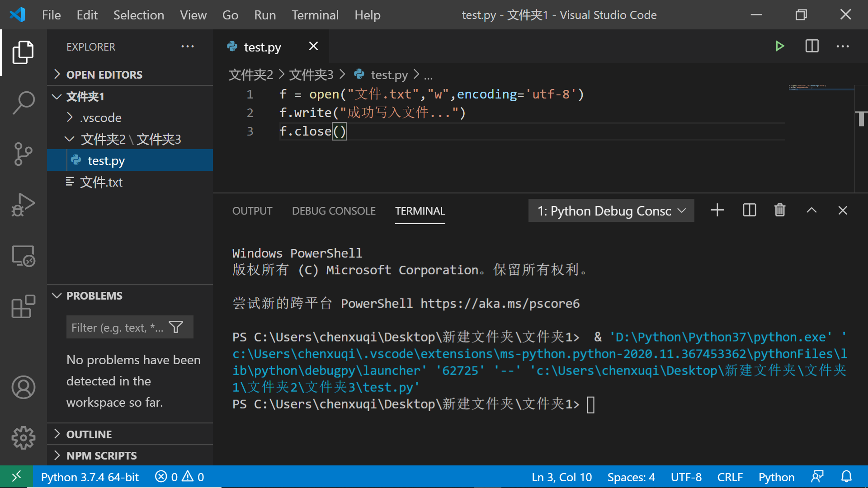Image resolution: width=868 pixels, height=488 pixels.
Task: Kill terminal with trash can icon
Action: (x=780, y=211)
